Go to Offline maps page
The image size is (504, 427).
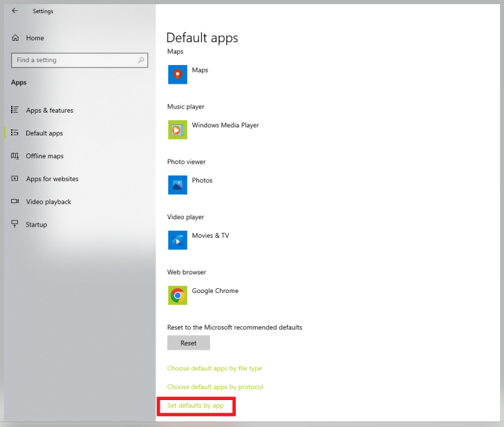click(45, 156)
